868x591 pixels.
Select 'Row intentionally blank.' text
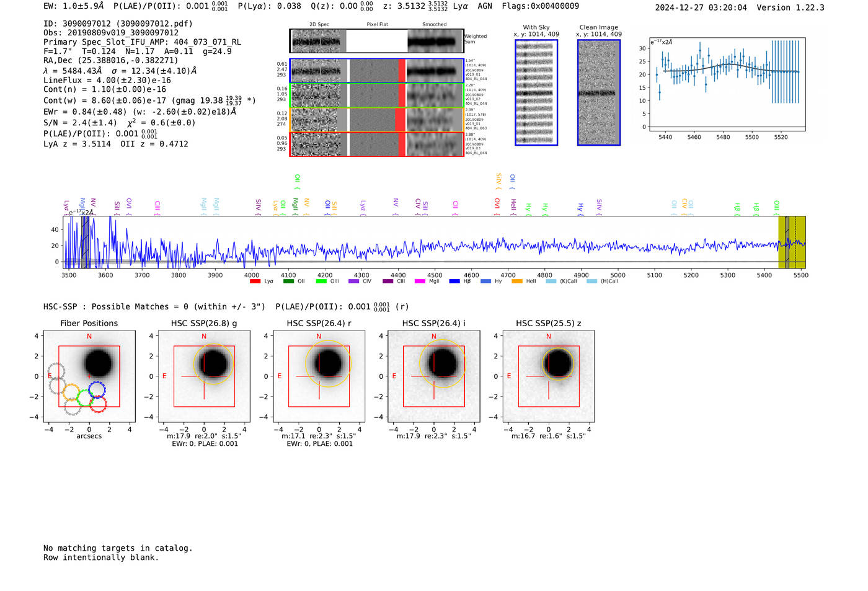tap(101, 558)
